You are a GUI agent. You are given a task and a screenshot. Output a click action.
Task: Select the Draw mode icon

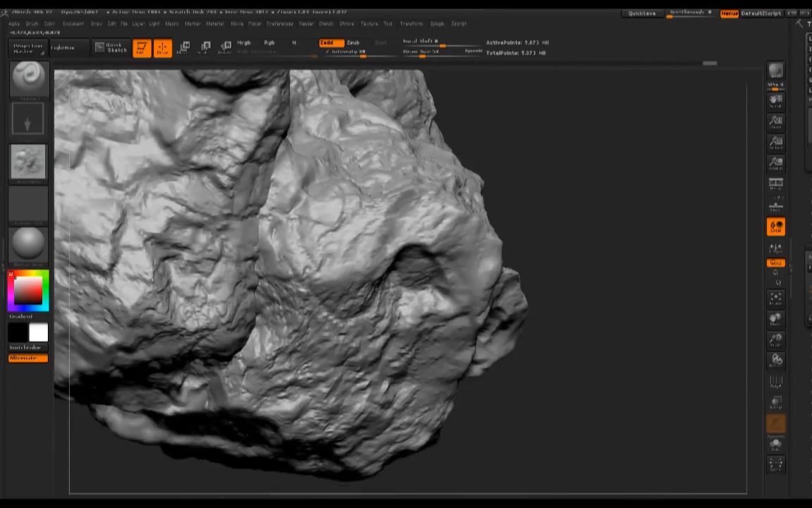click(162, 48)
